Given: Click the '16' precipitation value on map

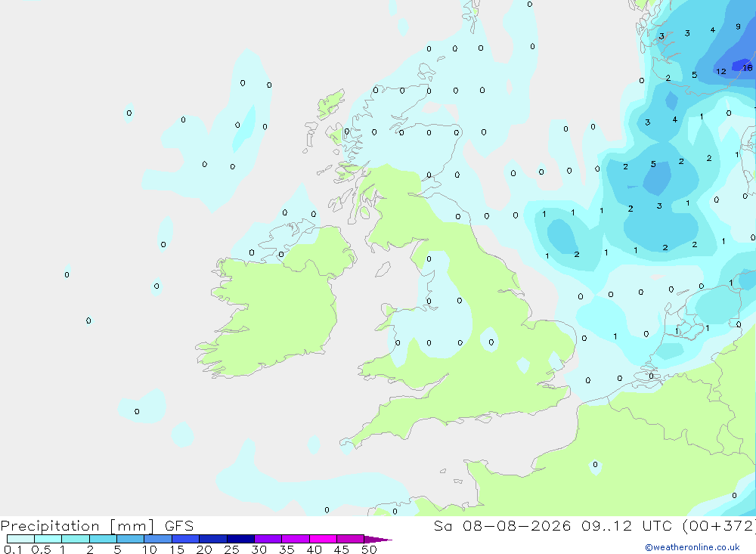Looking at the screenshot, I should (x=748, y=68).
